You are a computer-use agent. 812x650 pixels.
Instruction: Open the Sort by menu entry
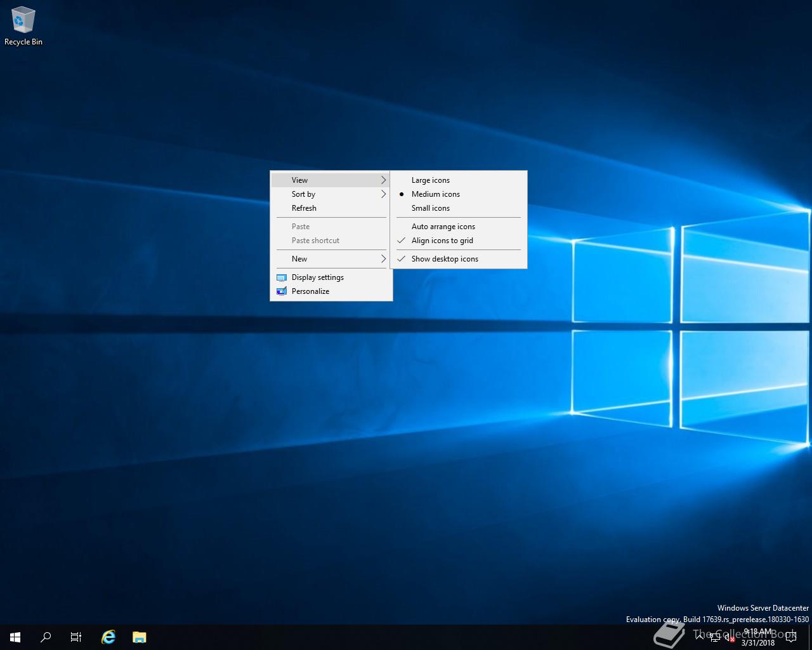[331, 194]
